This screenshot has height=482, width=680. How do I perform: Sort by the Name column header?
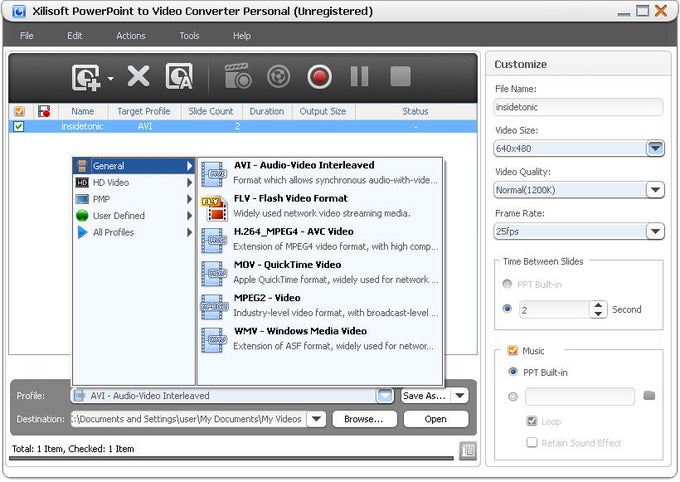82,111
